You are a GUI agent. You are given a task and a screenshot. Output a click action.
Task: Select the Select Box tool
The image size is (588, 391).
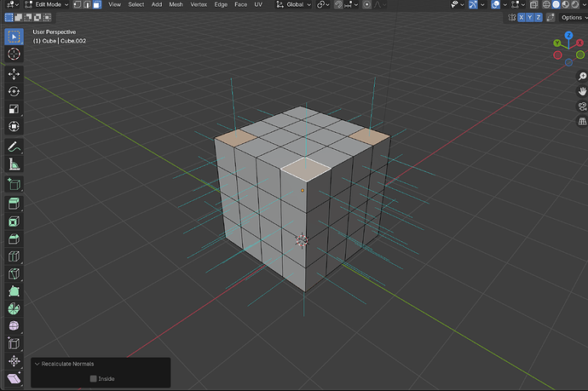click(14, 37)
